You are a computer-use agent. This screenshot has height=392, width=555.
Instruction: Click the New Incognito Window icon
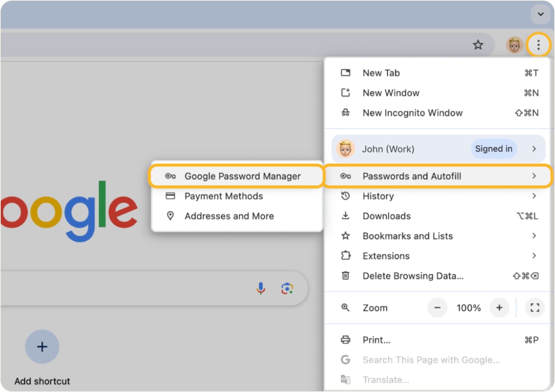point(346,113)
